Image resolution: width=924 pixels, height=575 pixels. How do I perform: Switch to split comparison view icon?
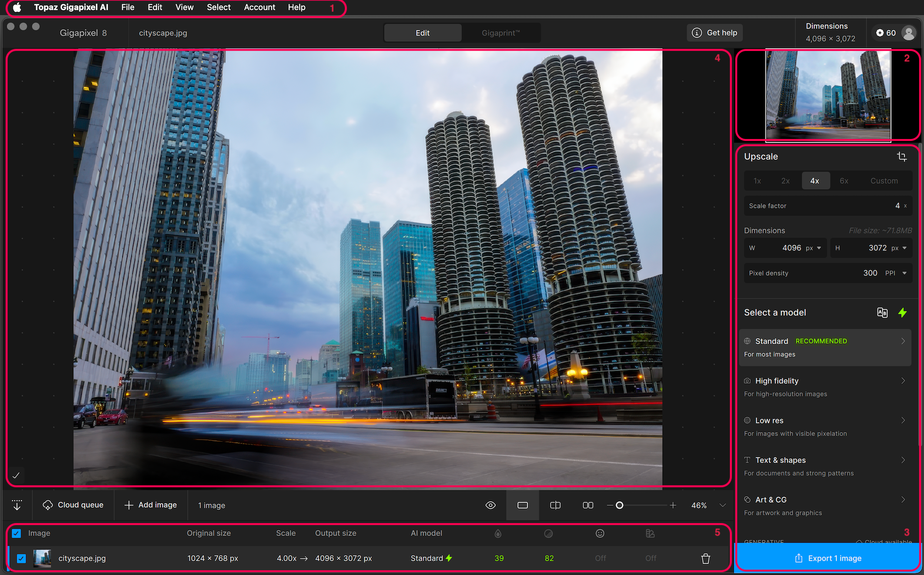point(555,505)
